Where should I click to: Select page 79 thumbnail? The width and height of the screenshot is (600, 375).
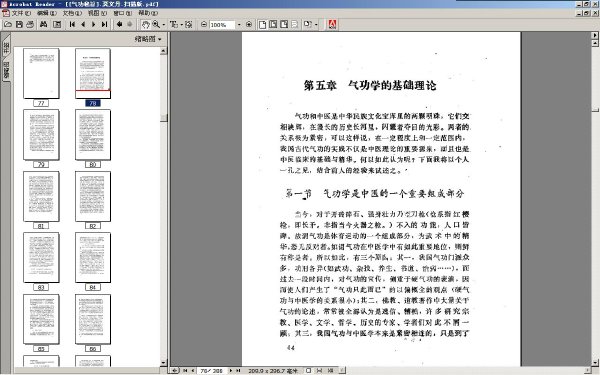(x=41, y=135)
